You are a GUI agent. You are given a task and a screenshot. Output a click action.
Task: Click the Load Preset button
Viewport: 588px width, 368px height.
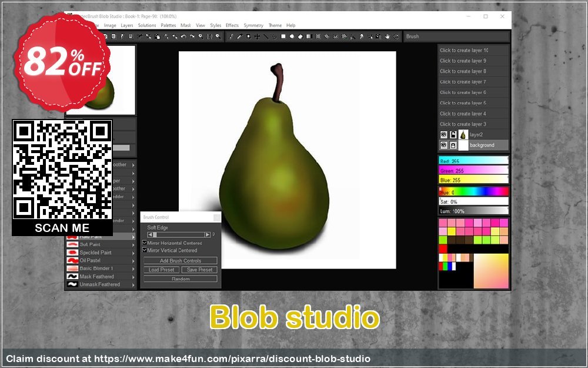(161, 270)
